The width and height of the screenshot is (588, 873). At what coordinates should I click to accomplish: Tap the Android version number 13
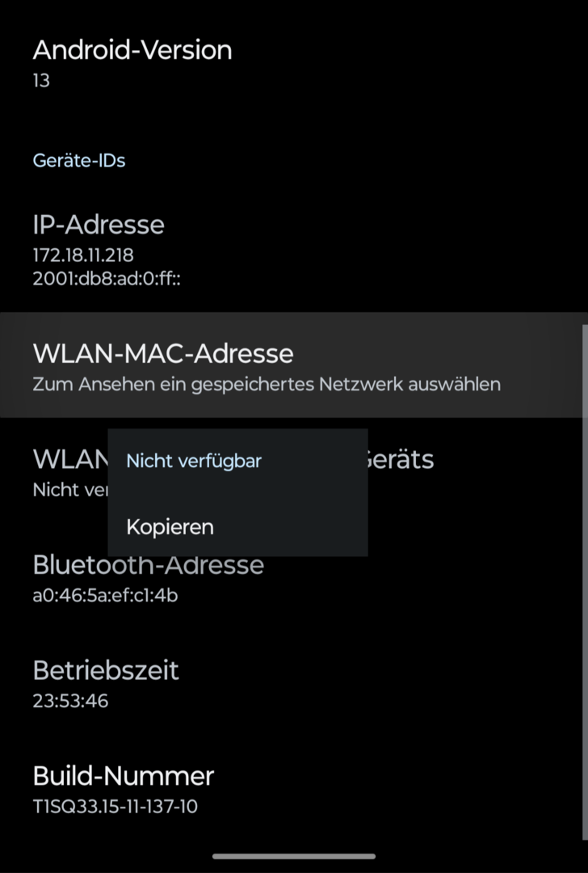pyautogui.click(x=41, y=80)
